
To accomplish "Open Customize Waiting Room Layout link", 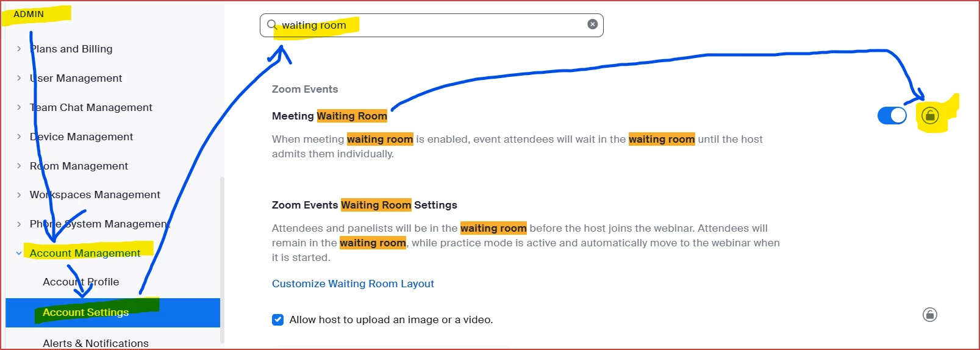I will 353,284.
